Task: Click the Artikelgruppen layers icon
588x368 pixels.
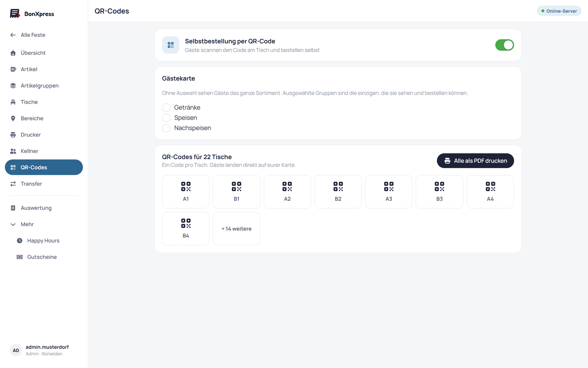Action: (x=13, y=86)
